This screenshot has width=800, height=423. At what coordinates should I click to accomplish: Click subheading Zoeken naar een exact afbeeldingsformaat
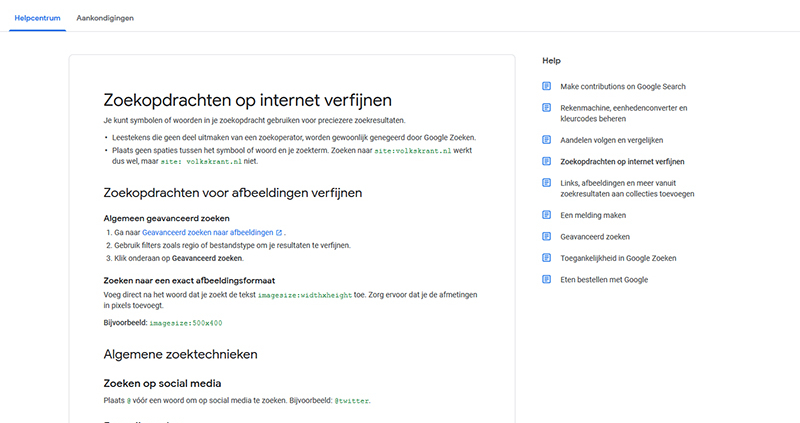click(189, 281)
